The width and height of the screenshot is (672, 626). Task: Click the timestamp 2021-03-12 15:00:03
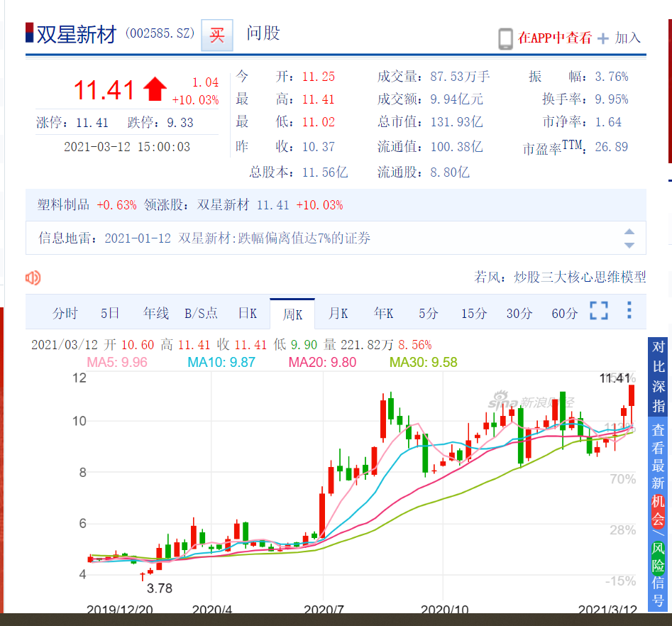point(127,147)
